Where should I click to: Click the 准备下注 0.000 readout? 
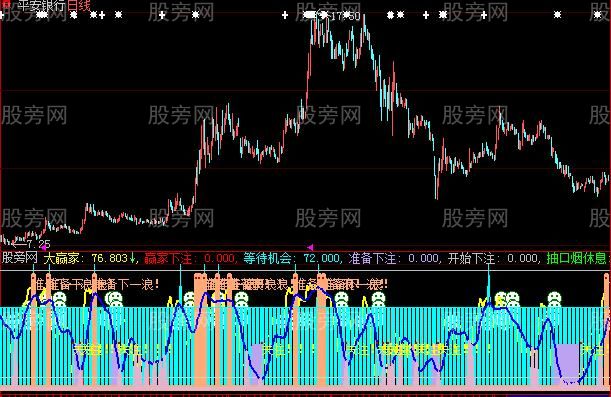point(394,258)
